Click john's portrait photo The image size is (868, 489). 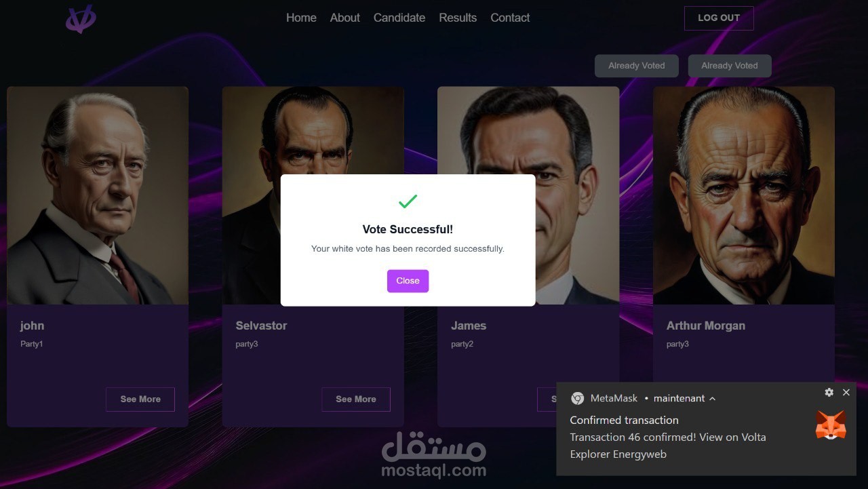tap(98, 194)
